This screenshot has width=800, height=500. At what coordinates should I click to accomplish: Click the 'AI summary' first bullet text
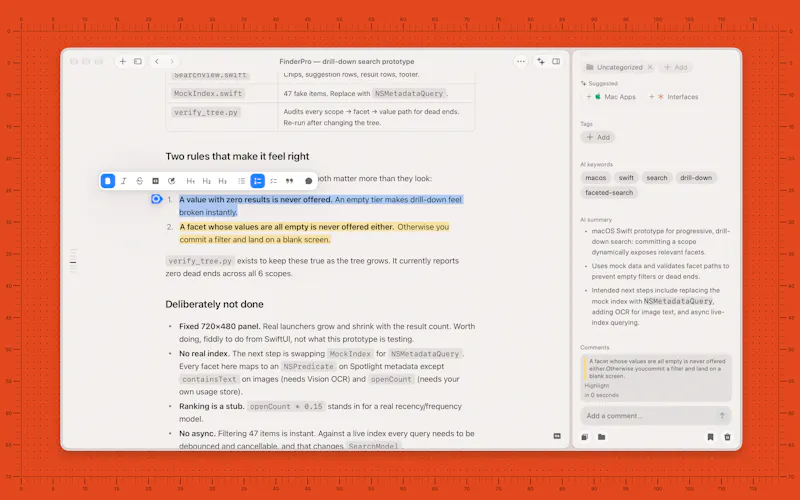pos(660,242)
